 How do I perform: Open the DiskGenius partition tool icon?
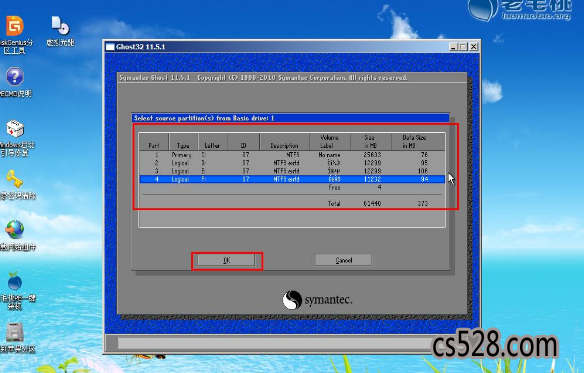pos(15,26)
